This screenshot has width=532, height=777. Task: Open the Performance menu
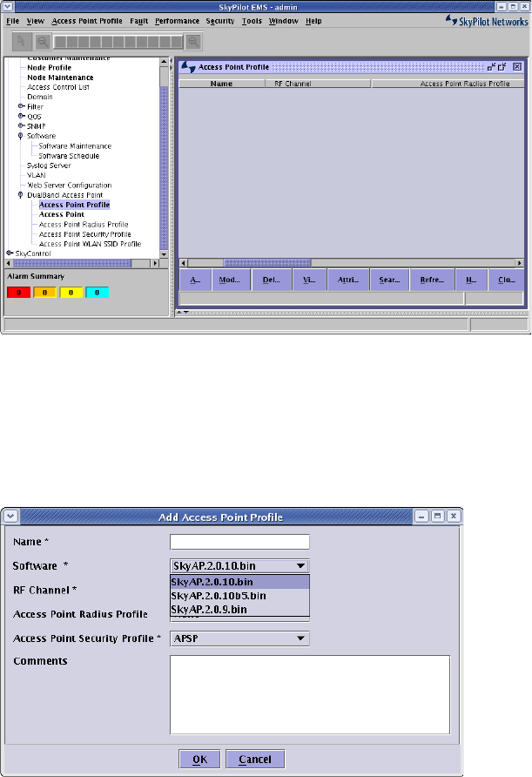[177, 21]
